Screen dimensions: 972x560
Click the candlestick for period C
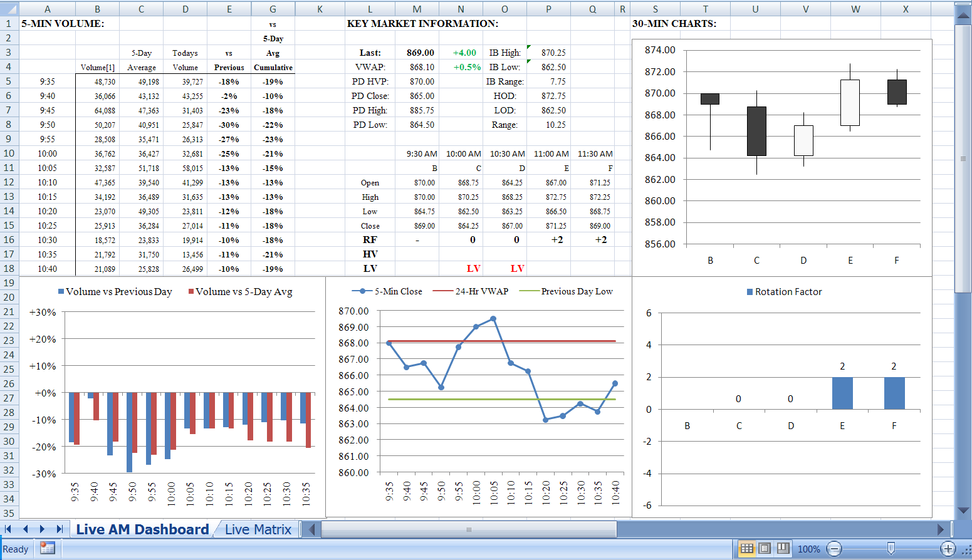(756, 131)
